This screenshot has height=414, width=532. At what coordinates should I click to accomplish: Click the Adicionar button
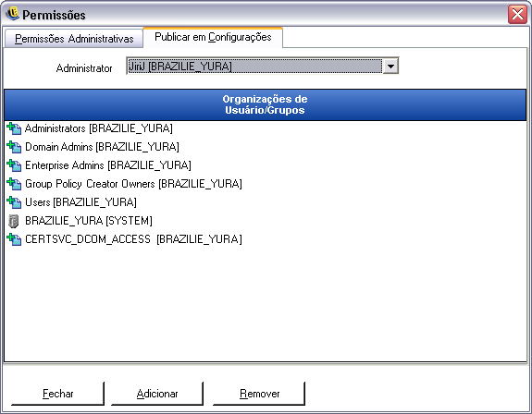157,394
